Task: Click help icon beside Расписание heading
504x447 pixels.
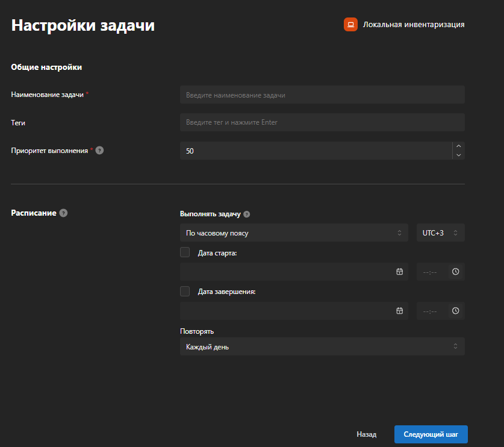Action: (64, 213)
